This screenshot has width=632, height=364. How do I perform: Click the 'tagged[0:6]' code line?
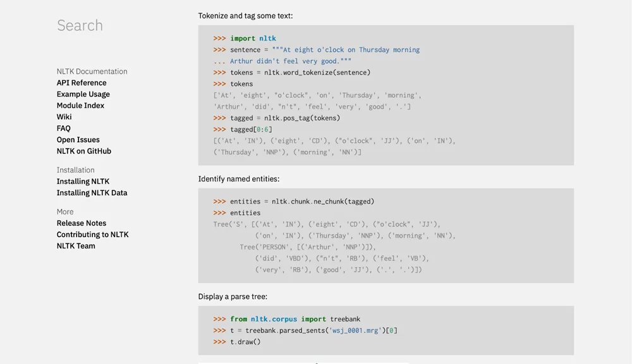[243, 130]
